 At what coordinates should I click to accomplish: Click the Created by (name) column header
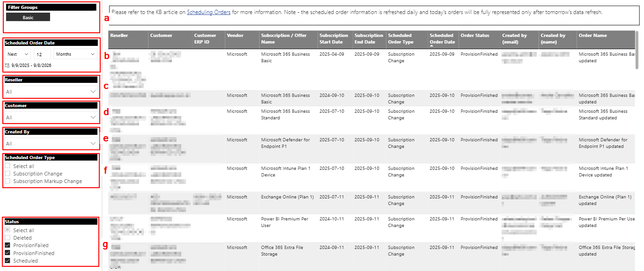tap(558, 40)
